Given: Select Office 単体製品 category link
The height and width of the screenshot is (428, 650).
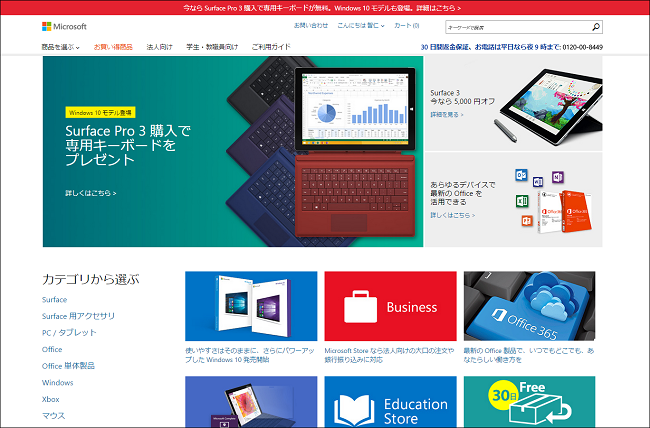Looking at the screenshot, I should pyautogui.click(x=68, y=366).
